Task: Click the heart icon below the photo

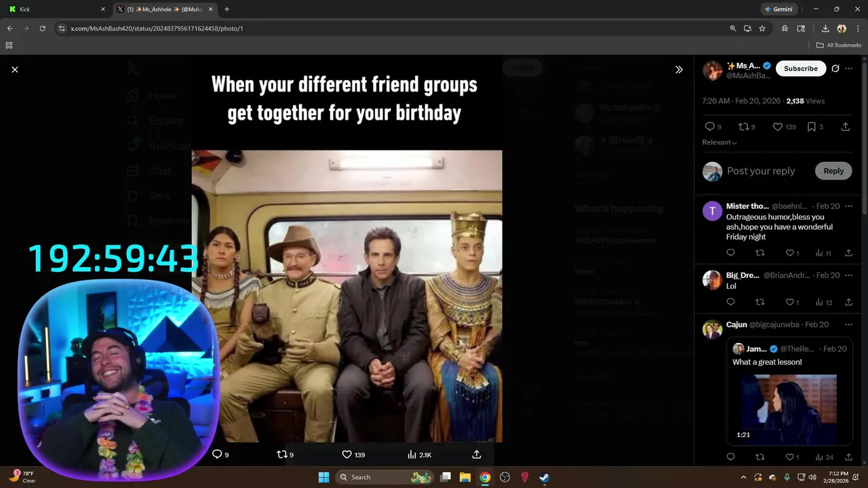Action: point(353,454)
